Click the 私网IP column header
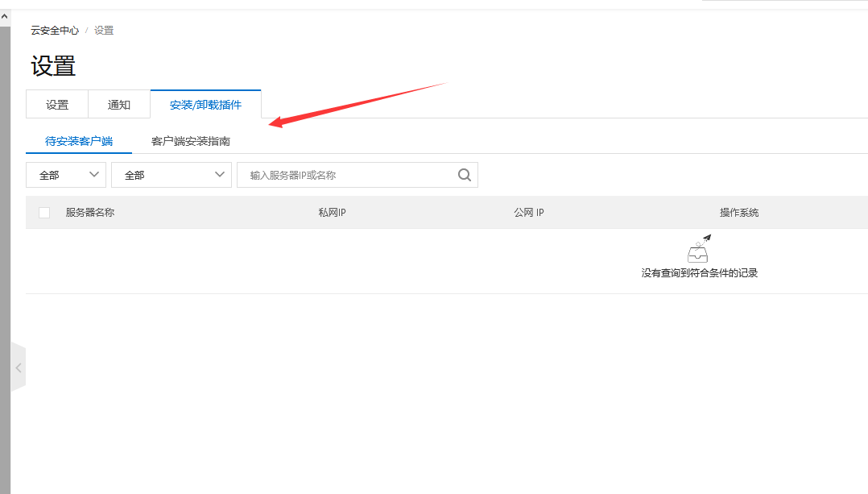 coord(332,213)
